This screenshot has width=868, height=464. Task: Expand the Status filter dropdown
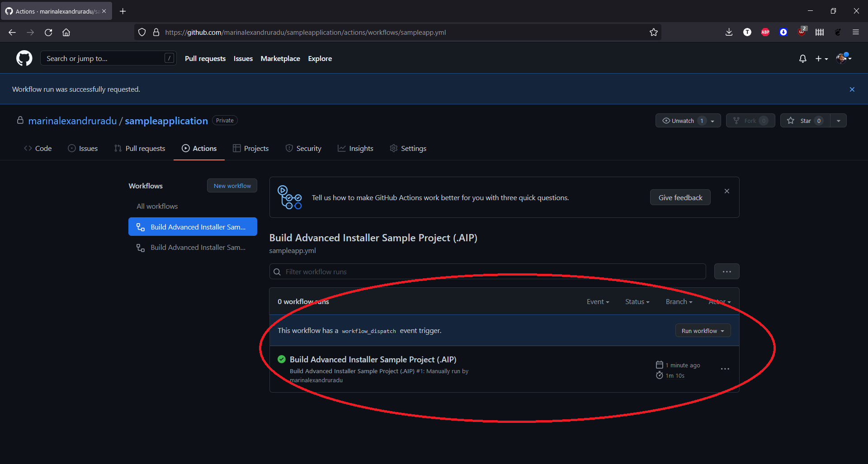pyautogui.click(x=637, y=302)
